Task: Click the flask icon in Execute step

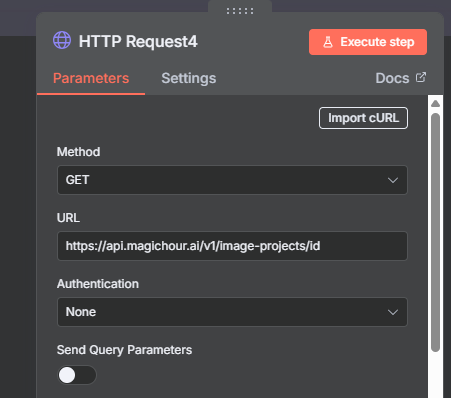Action: pos(328,42)
